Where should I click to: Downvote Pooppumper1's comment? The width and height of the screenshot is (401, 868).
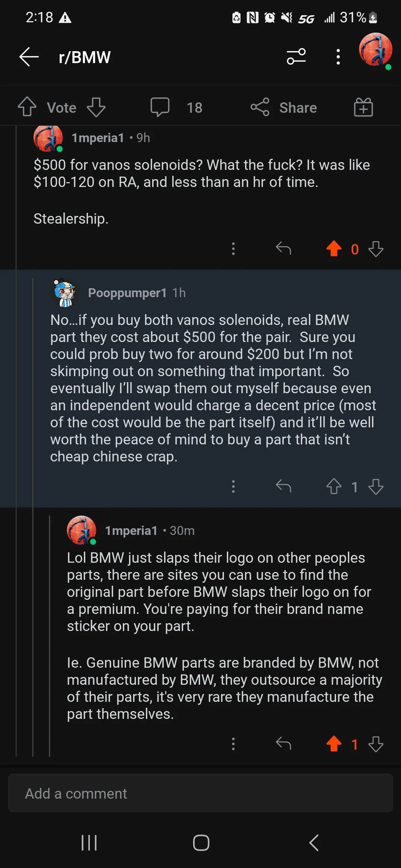coord(376,487)
